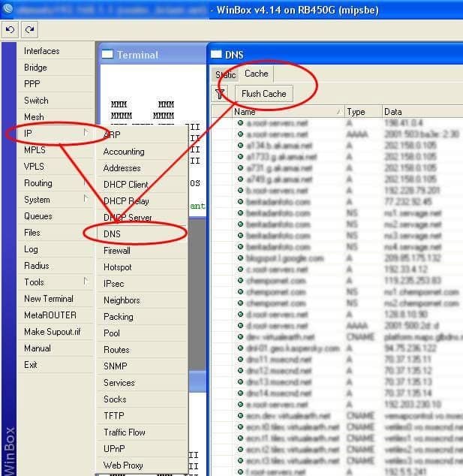This screenshot has width=463, height=476.
Task: Switch to the Cache tab
Action: pyautogui.click(x=257, y=74)
